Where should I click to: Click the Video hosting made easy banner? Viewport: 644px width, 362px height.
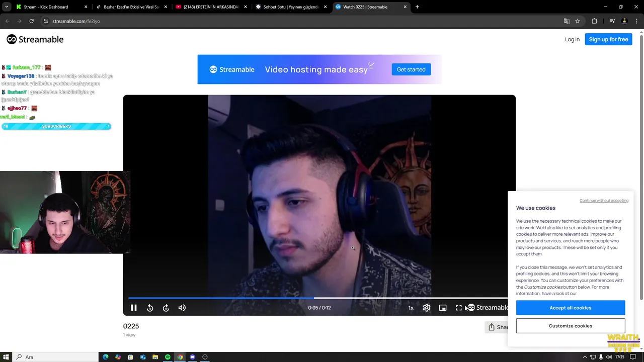coord(319,69)
